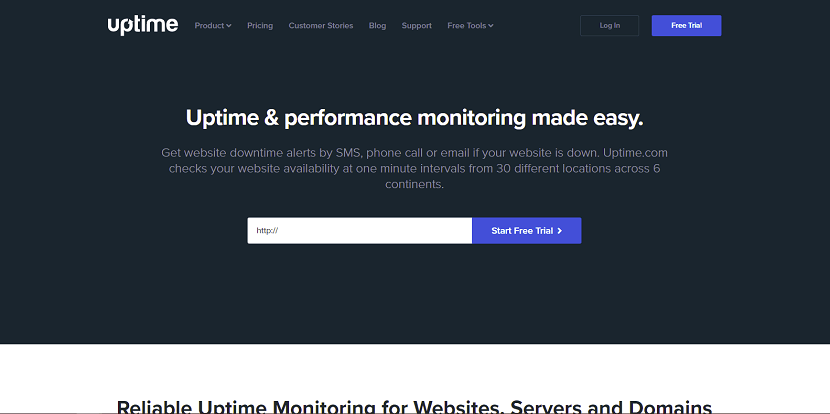Click the paragraph about website downtime alerts
The width and height of the screenshot is (830, 414).
(x=414, y=168)
